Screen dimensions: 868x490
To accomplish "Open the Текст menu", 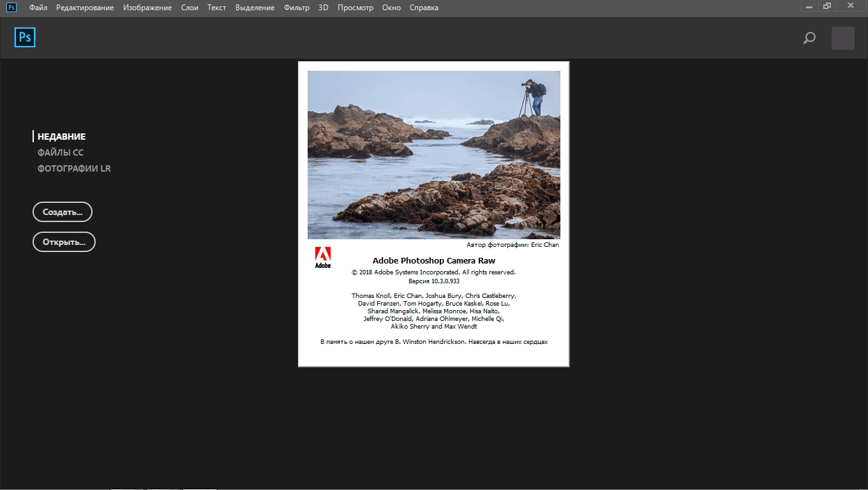I will (x=217, y=8).
